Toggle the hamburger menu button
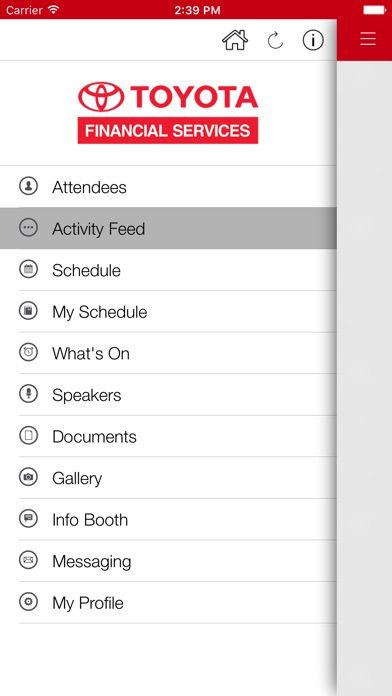392x696 pixels. coord(368,39)
